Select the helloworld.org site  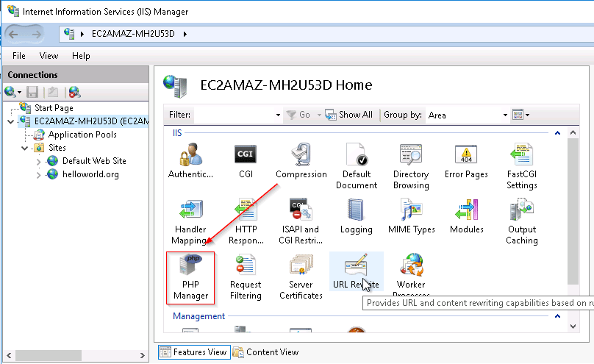click(x=90, y=174)
